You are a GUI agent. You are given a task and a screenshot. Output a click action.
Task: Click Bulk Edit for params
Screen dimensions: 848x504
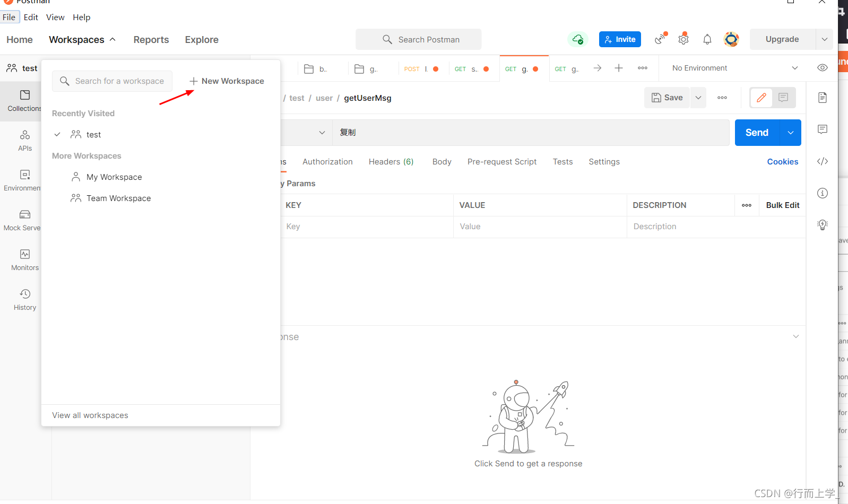783,205
